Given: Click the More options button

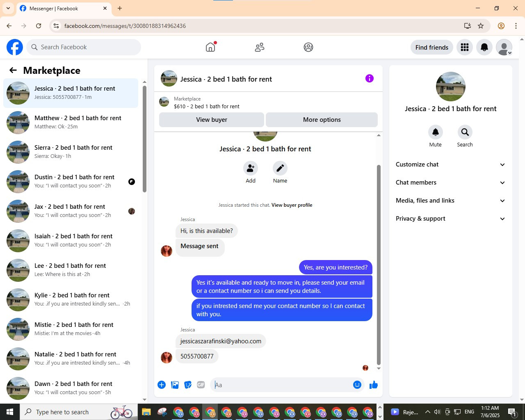Looking at the screenshot, I should click(322, 120).
